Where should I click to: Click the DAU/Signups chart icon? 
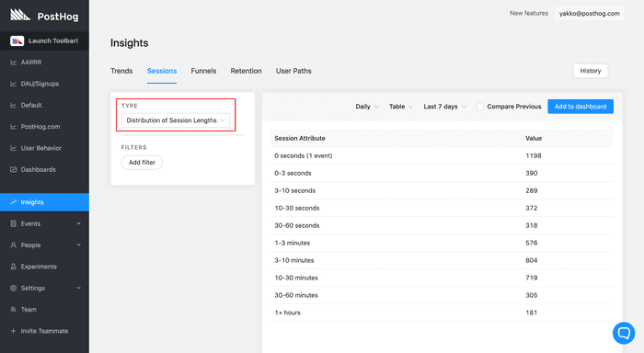(13, 84)
